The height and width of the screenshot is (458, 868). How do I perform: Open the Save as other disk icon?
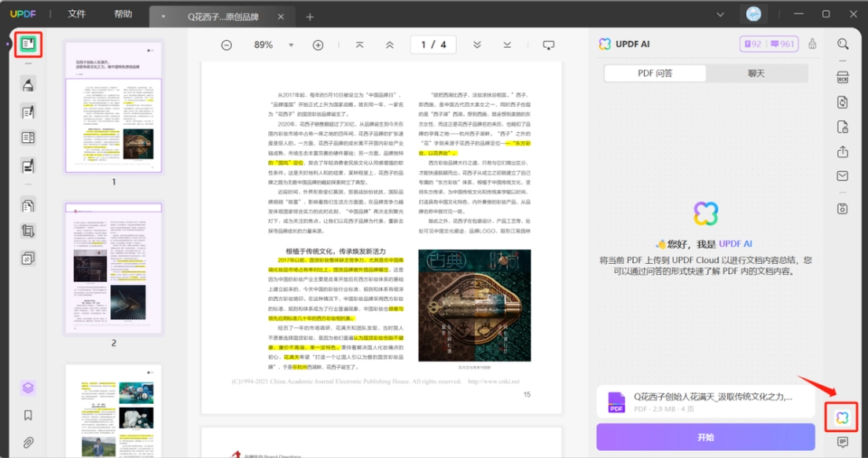coord(843,208)
